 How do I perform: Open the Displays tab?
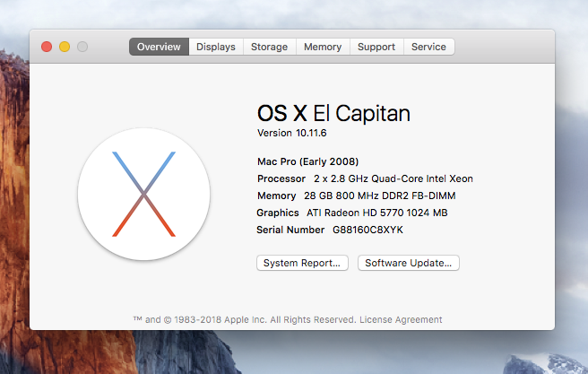(x=216, y=47)
